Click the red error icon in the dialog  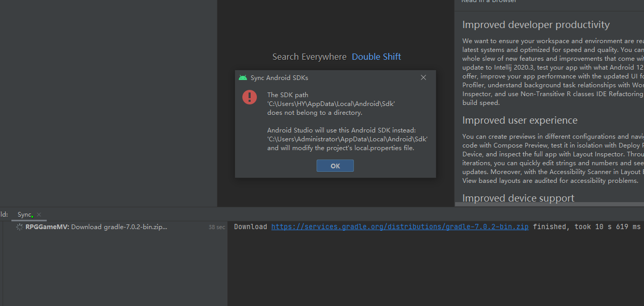point(250,97)
